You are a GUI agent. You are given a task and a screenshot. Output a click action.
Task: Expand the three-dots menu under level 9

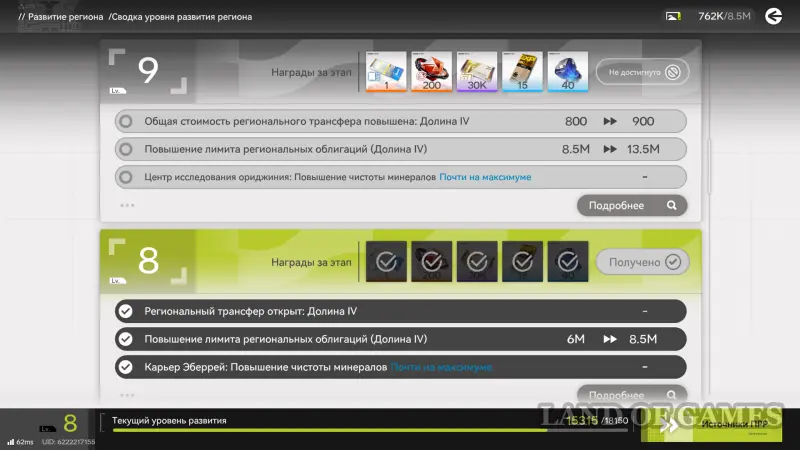(127, 205)
